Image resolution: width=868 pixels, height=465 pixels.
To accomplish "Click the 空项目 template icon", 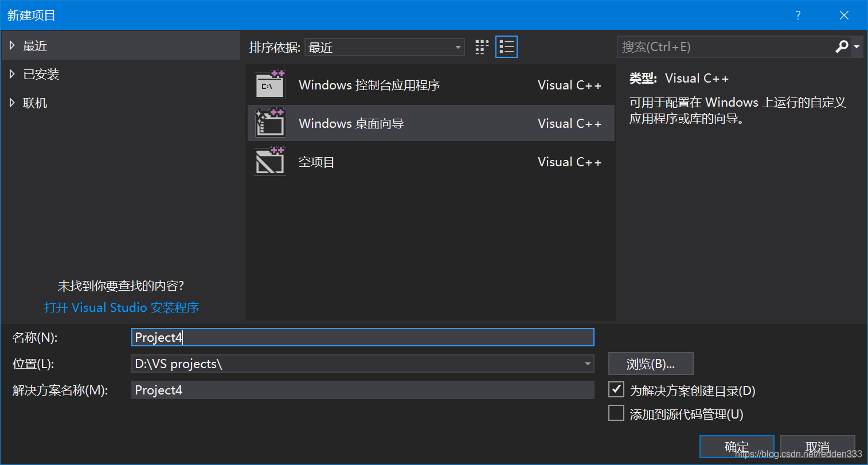I will click(x=270, y=162).
